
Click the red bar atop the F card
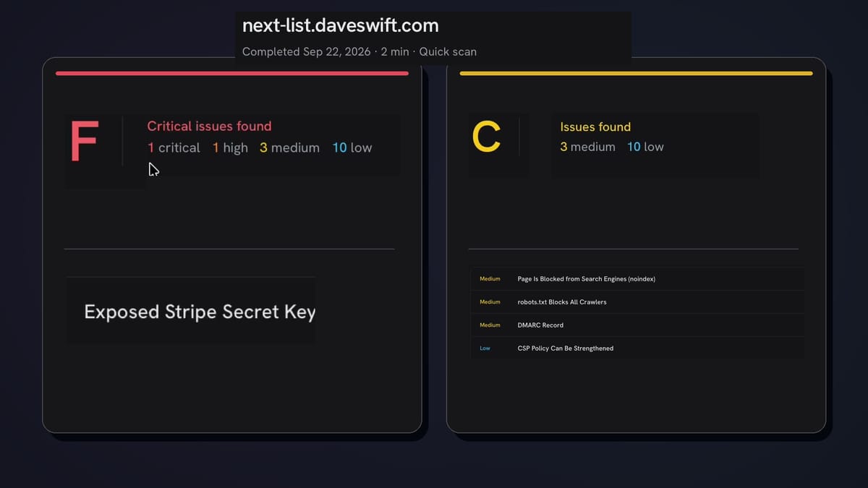(232, 73)
